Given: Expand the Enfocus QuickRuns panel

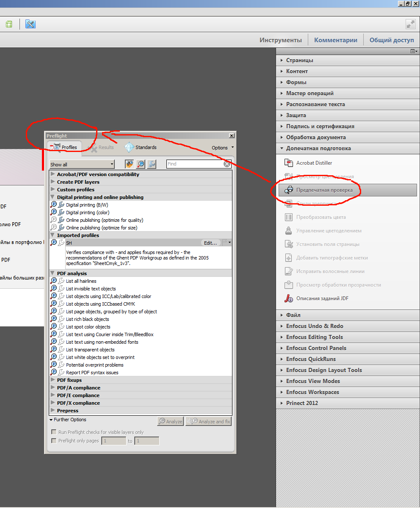Looking at the screenshot, I should (x=348, y=359).
